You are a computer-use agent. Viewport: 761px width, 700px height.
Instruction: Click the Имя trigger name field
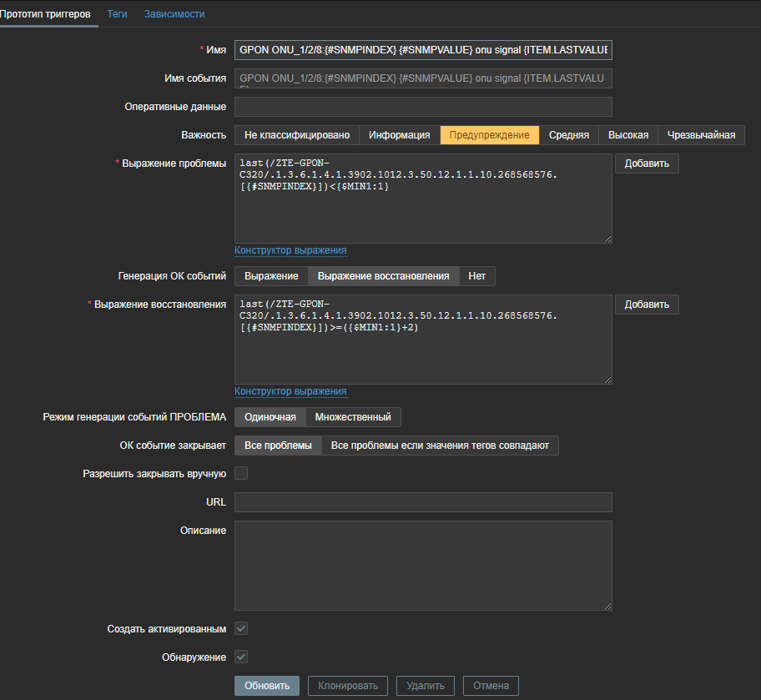point(423,50)
